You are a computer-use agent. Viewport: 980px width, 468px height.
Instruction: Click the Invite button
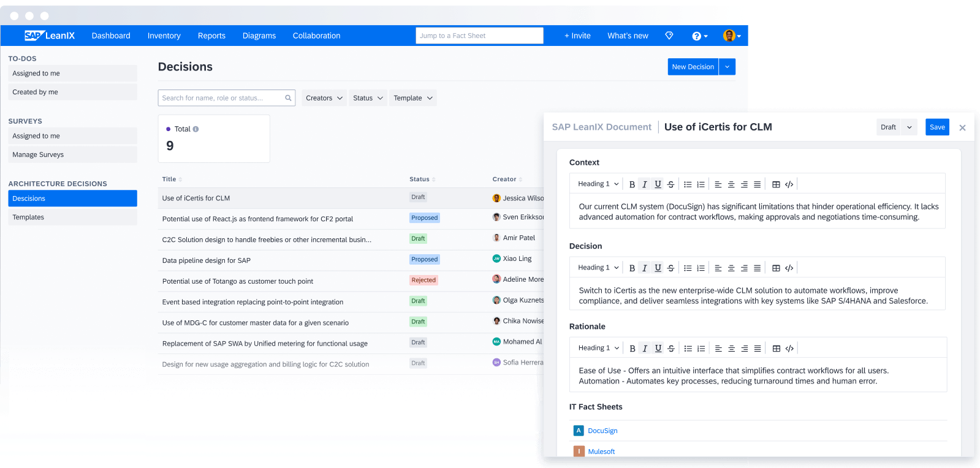tap(577, 36)
